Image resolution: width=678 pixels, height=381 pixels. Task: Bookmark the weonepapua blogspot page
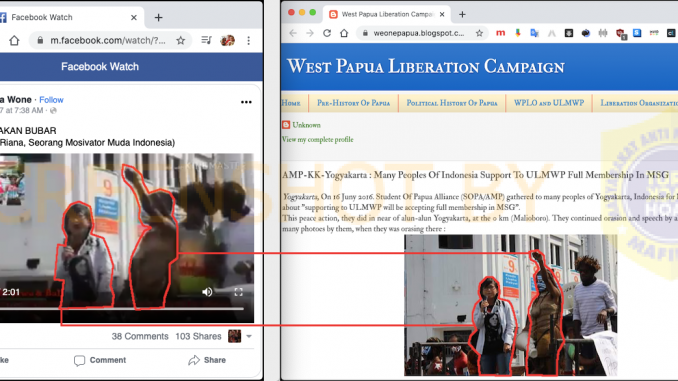tap(479, 33)
